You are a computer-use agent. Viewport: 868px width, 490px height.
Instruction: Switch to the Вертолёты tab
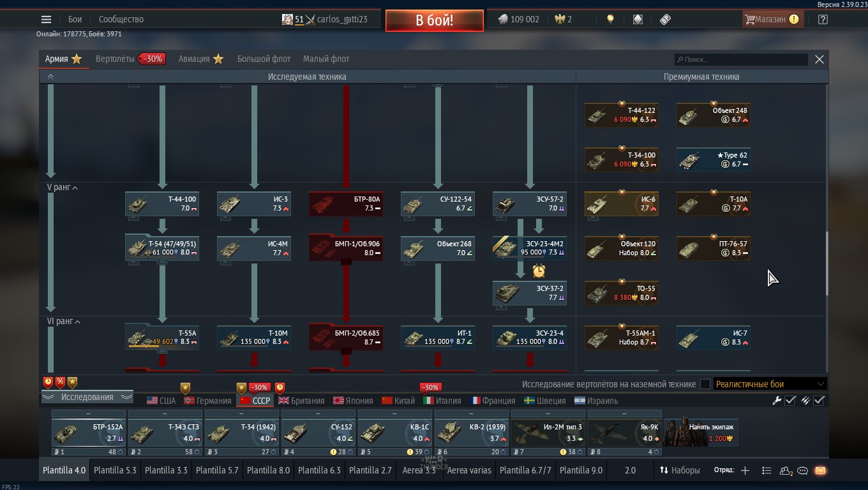[x=115, y=59]
